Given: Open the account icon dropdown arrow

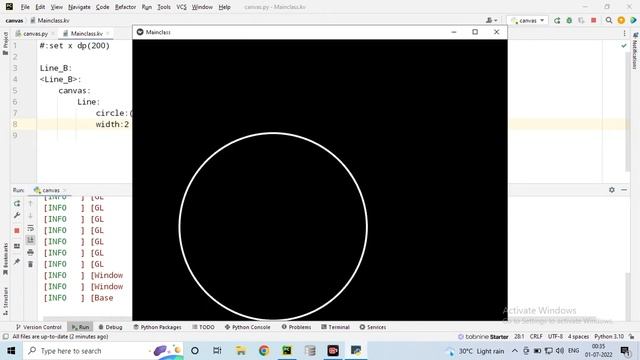Looking at the screenshot, I should [x=496, y=20].
